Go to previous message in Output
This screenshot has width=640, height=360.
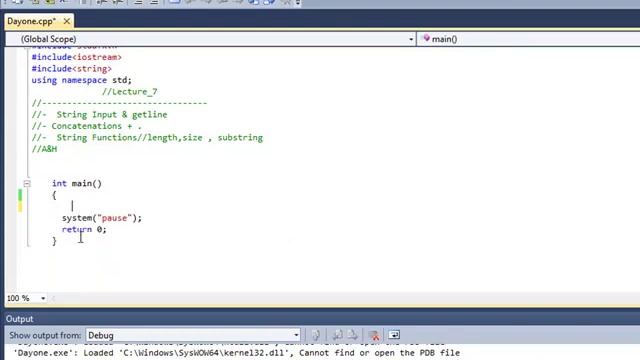[x=337, y=336]
